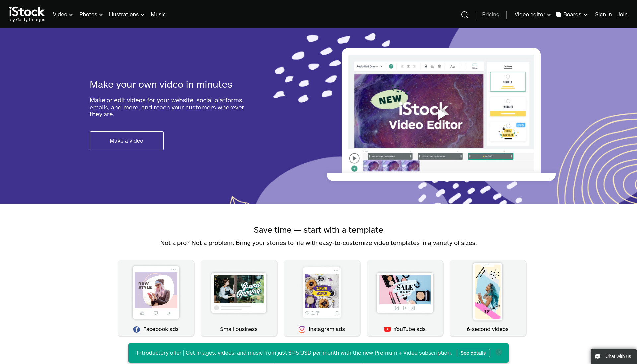Open the search magnifier icon
The width and height of the screenshot is (637, 364).
coord(465,15)
